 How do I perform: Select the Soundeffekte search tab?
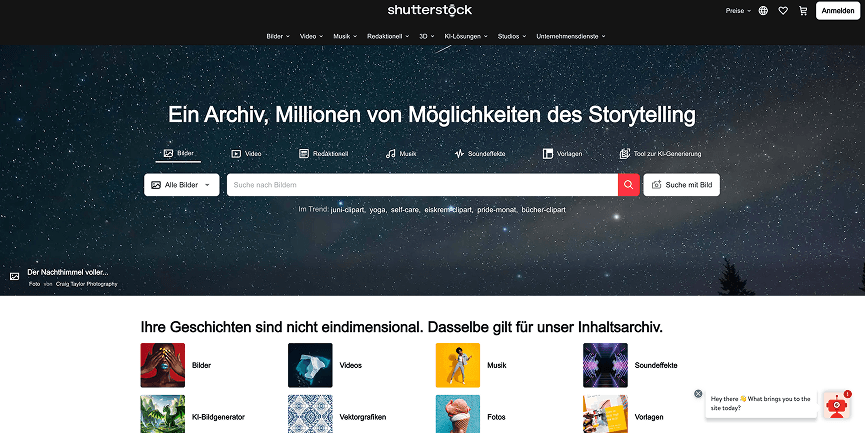point(480,154)
